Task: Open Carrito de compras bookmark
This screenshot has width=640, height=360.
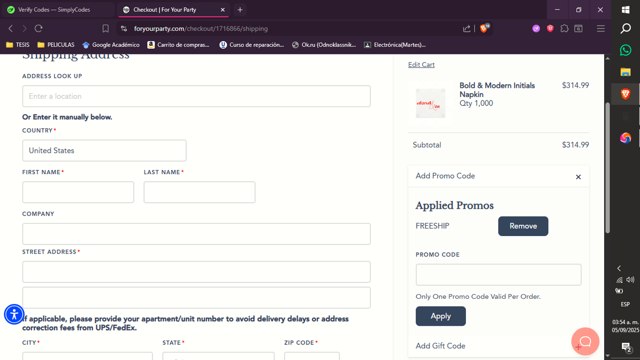Action: pos(178,45)
